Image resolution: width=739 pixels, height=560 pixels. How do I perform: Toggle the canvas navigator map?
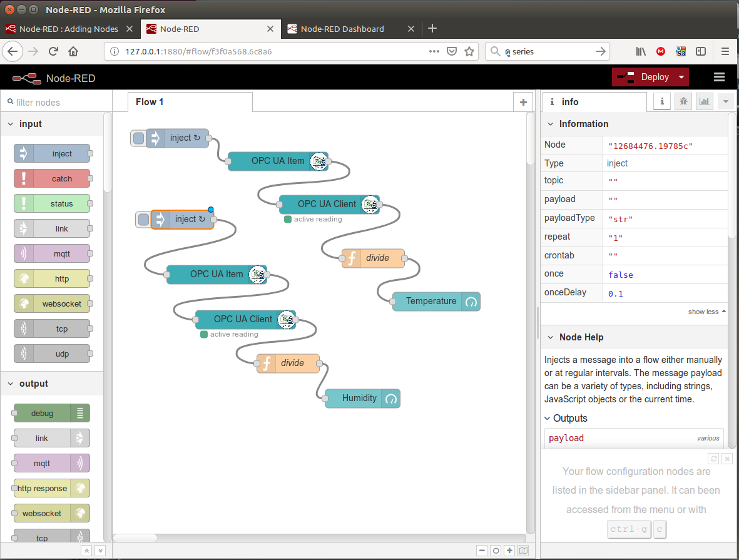524,551
